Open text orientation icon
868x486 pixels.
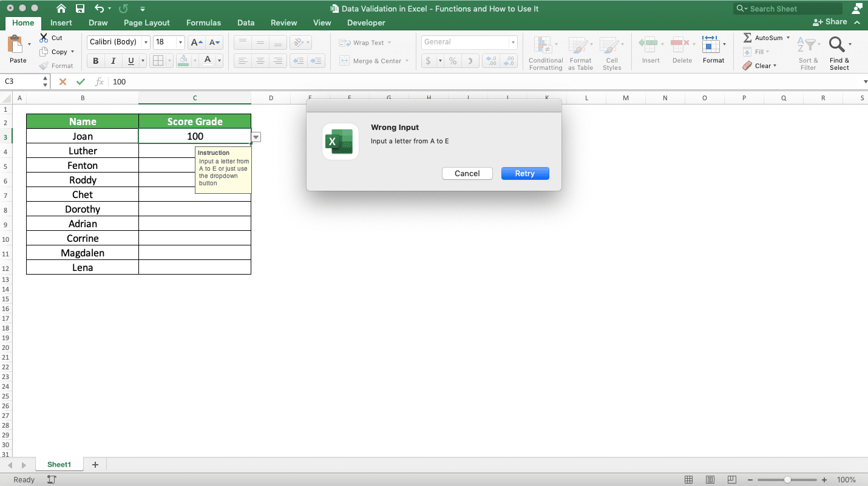point(298,43)
